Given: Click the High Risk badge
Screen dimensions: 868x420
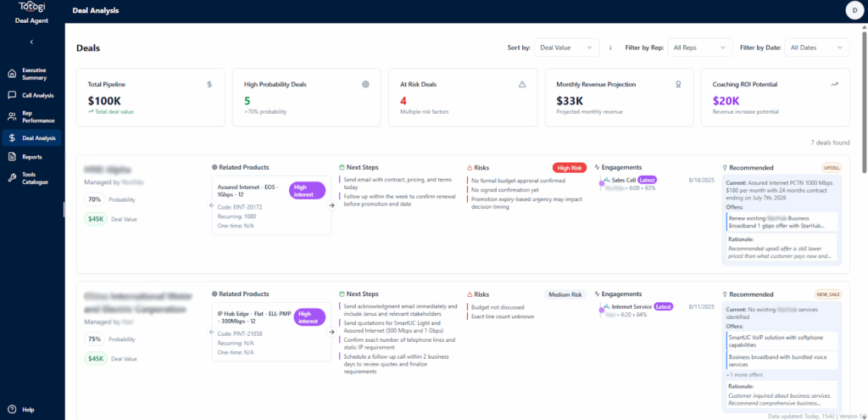Looking at the screenshot, I should (569, 168).
